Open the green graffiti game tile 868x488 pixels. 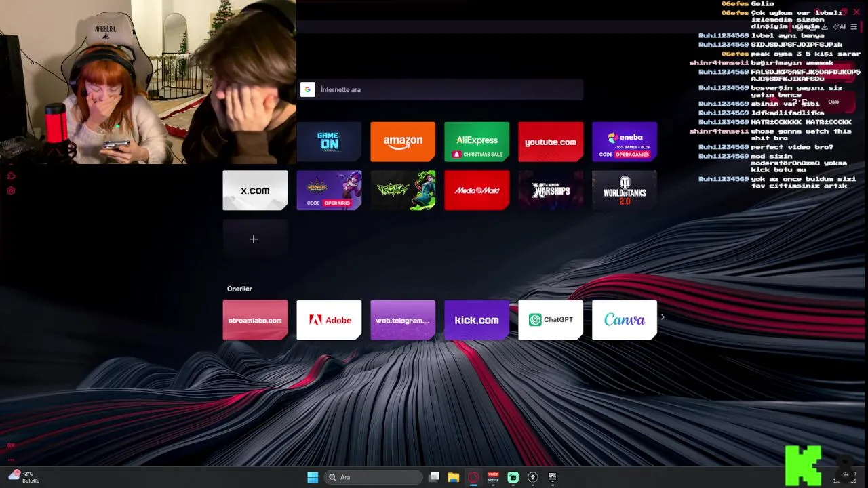click(x=403, y=190)
